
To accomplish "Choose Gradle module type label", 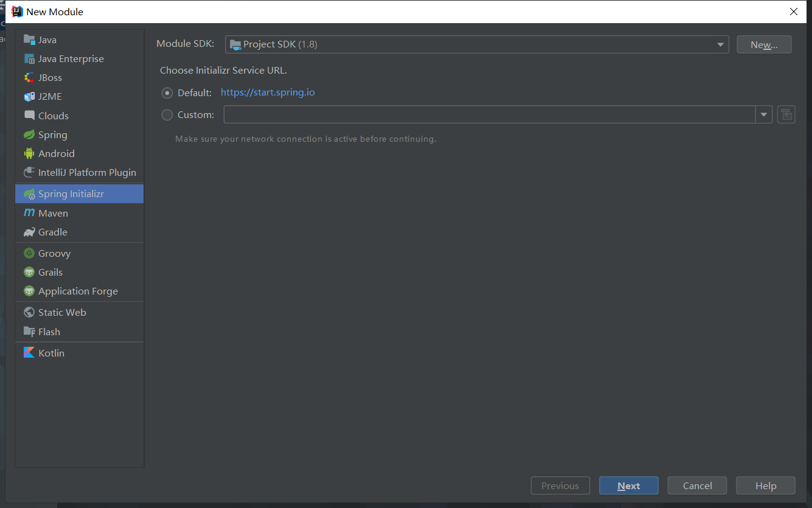I will click(53, 232).
